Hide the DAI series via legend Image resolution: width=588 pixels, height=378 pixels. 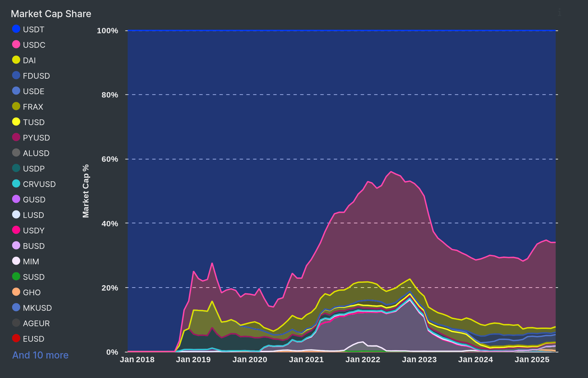pos(16,60)
